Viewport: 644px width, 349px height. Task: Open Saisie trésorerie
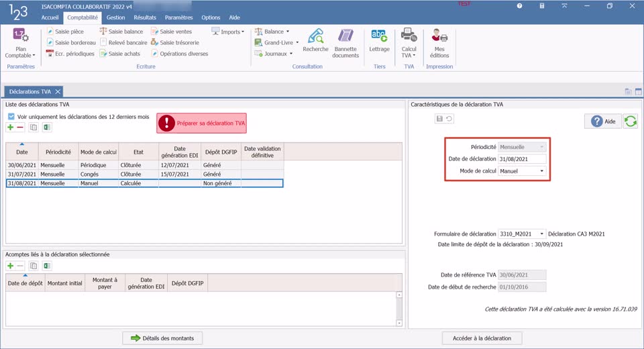[x=175, y=42]
